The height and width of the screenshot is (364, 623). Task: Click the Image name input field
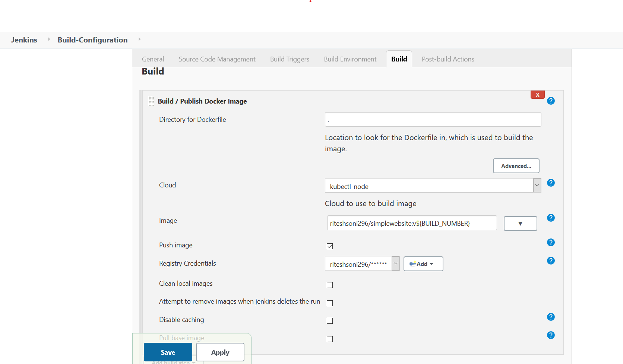pos(412,223)
